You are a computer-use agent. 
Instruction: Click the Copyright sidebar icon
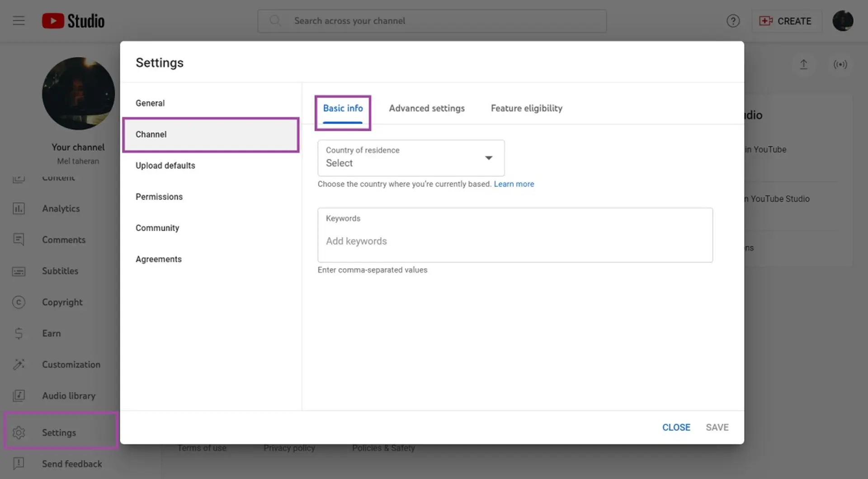(19, 302)
